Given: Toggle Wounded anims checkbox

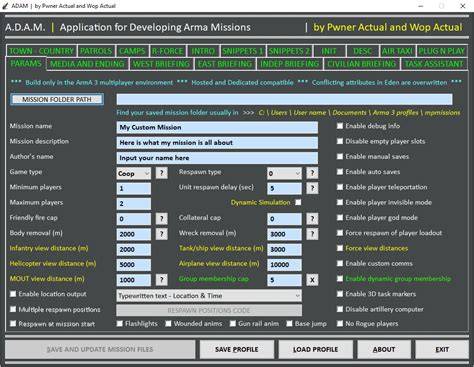Looking at the screenshot, I should tap(168, 324).
